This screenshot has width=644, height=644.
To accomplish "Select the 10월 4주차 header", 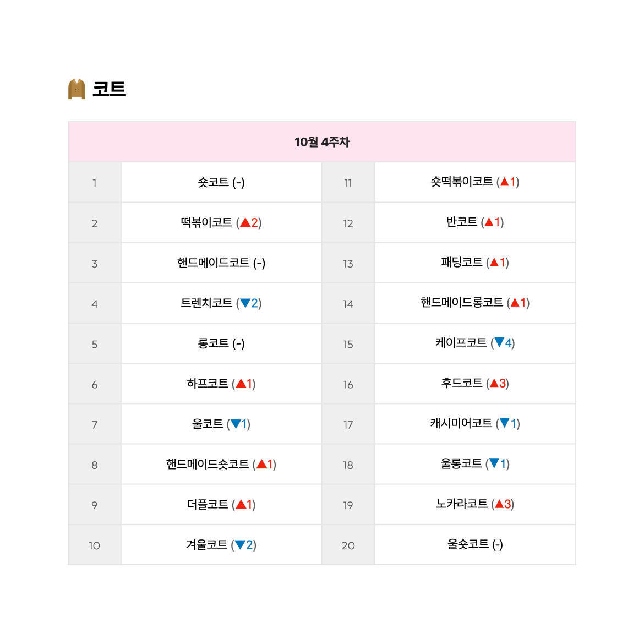I will point(322,142).
